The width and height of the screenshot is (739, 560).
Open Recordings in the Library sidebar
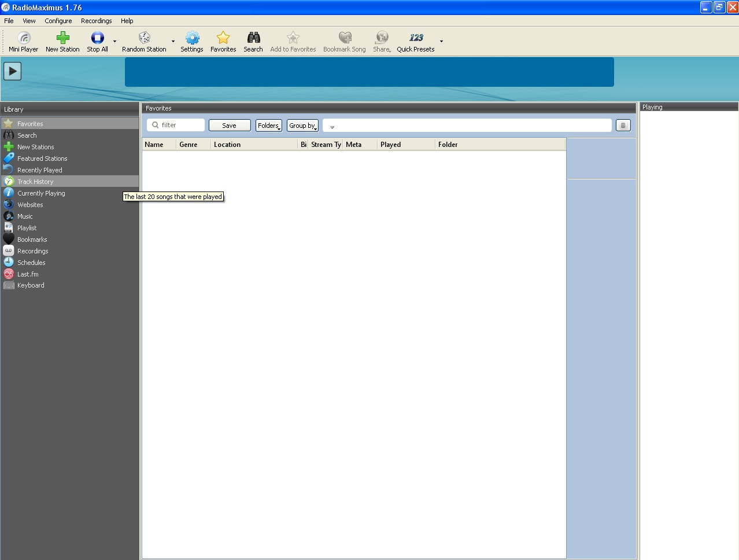pyautogui.click(x=69, y=251)
